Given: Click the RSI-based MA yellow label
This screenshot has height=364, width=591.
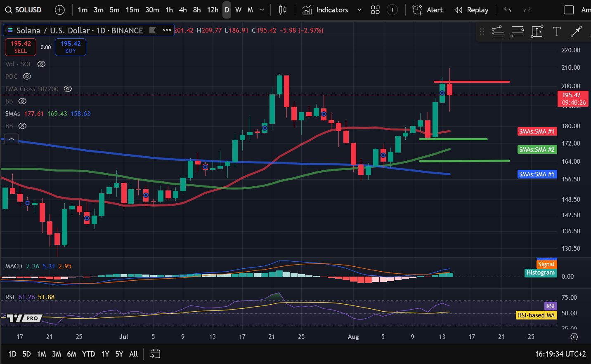Looking at the screenshot, I should click(x=536, y=315).
